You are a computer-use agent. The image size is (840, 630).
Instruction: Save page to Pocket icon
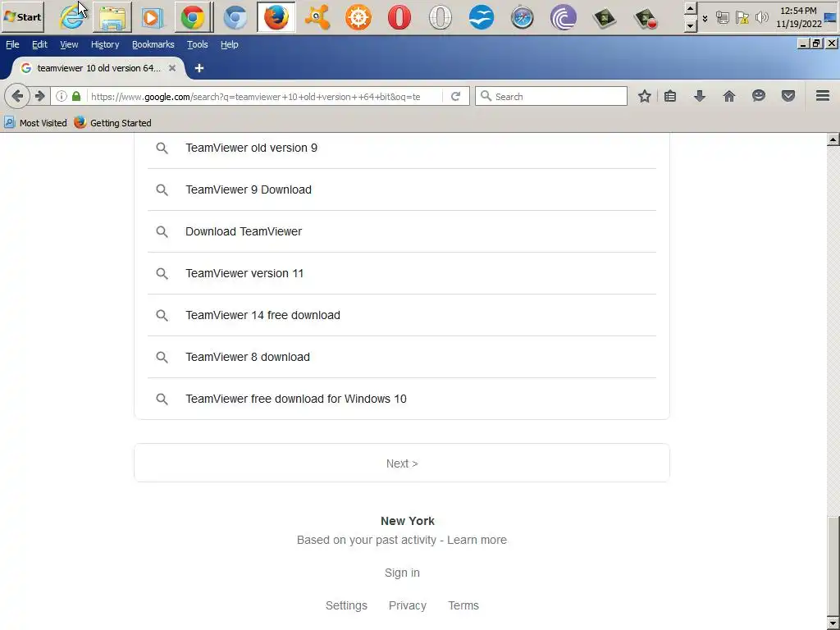tap(788, 97)
